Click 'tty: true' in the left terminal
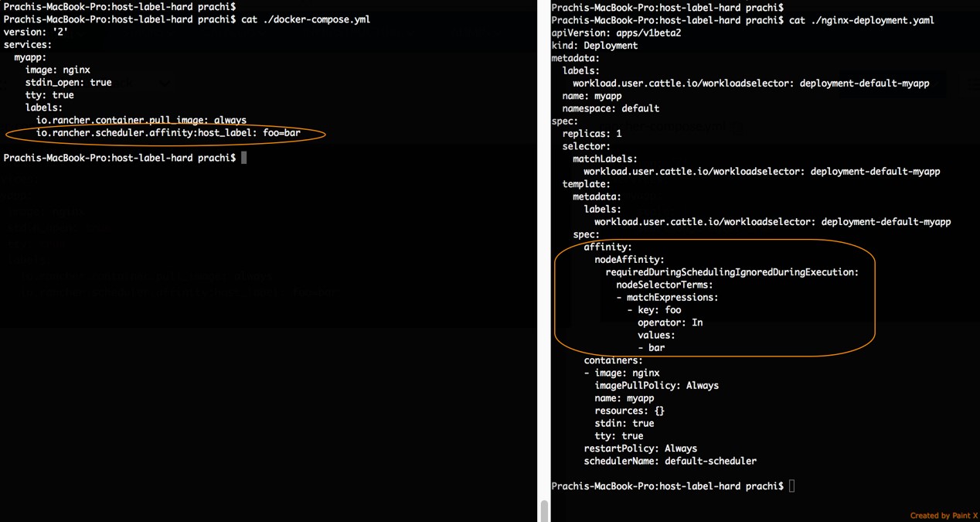Screen dimensions: 980x522 49,95
